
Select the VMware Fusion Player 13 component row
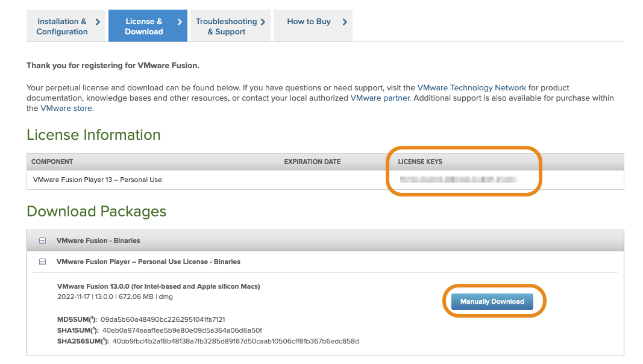click(x=98, y=180)
